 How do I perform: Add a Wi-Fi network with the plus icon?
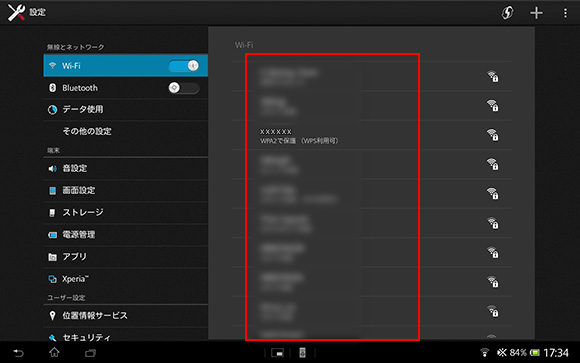click(x=536, y=13)
